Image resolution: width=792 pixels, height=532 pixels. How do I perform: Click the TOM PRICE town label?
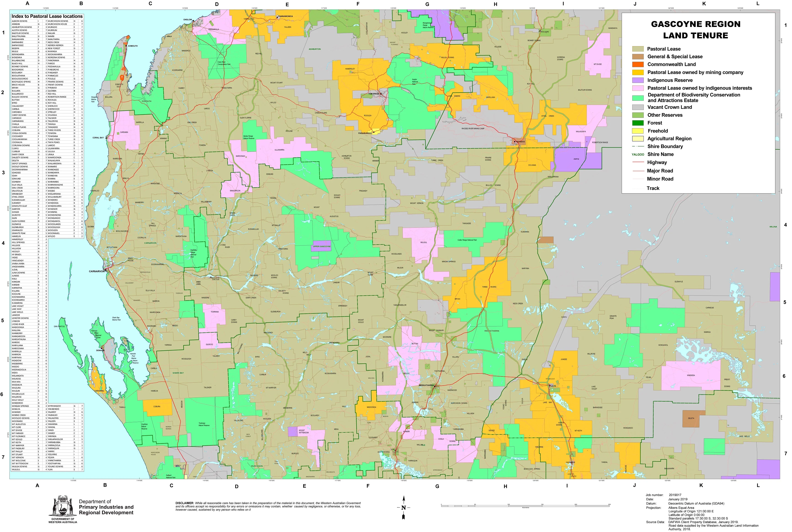(x=373, y=94)
